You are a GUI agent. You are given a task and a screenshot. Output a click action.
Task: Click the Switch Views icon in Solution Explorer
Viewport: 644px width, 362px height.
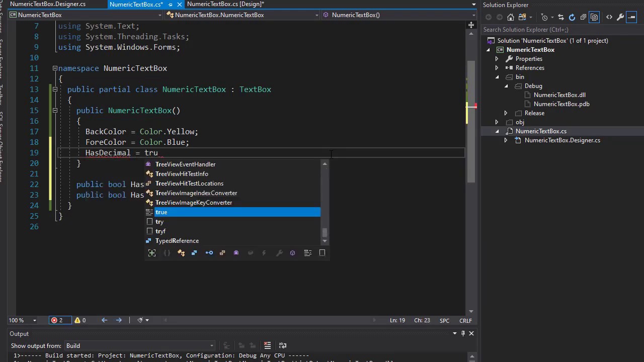click(x=522, y=17)
